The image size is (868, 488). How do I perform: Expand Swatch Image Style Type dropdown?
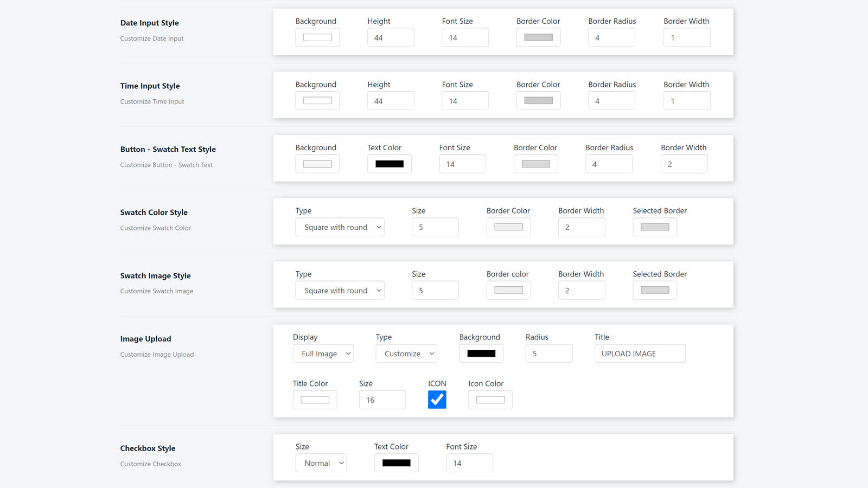click(x=340, y=291)
